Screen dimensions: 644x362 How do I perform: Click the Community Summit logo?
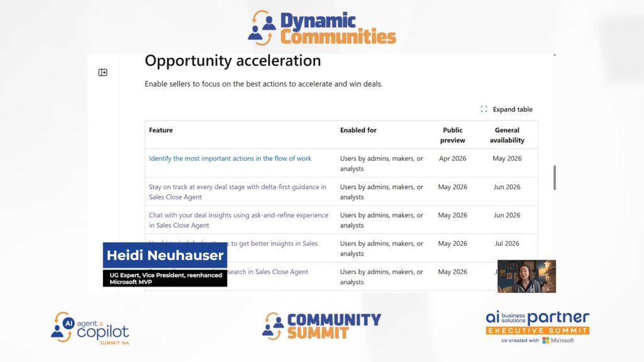(321, 326)
